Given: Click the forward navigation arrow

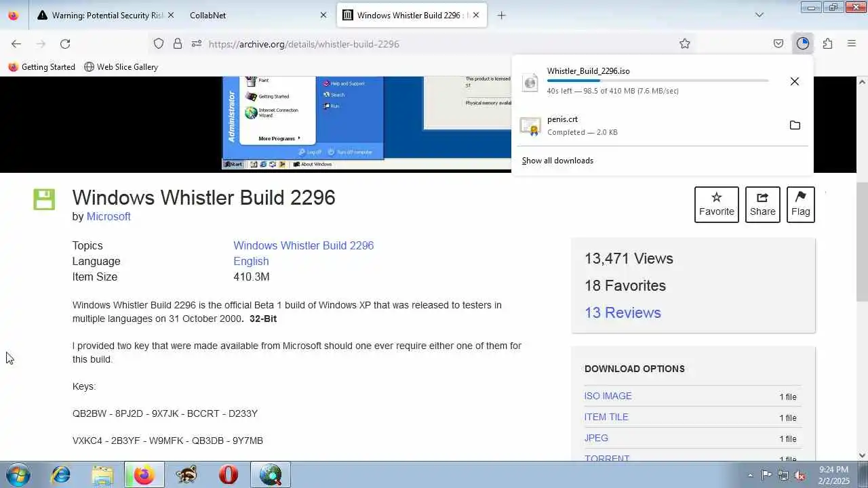Looking at the screenshot, I should point(41,43).
